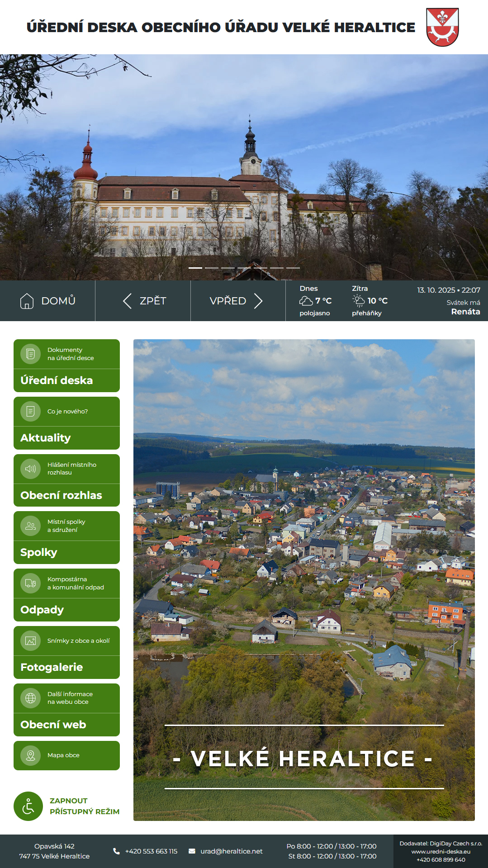This screenshot has width=488, height=868.
Task: Open the Mapa obce location pin icon
Action: [30, 755]
